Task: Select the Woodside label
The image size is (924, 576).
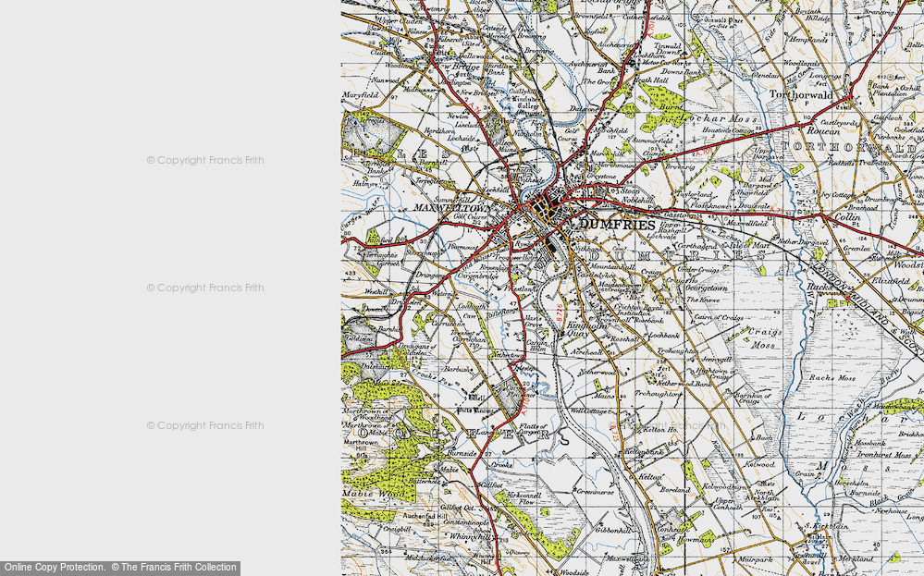Action: [x=574, y=572]
